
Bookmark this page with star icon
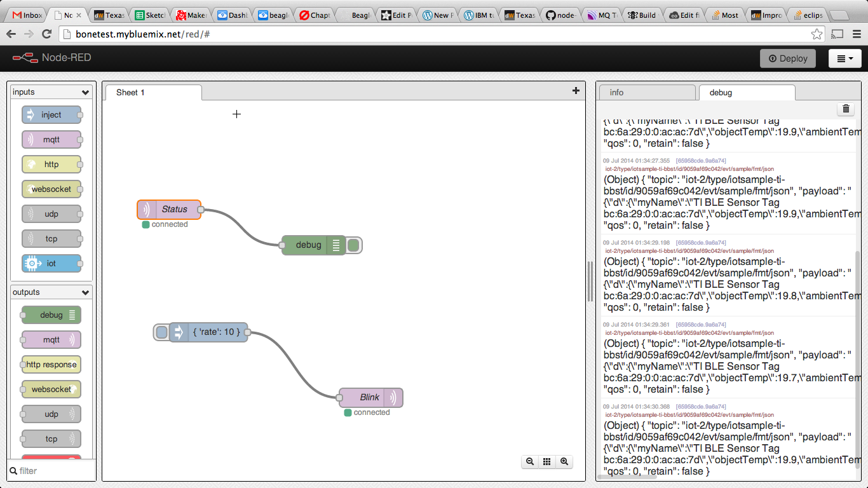(x=817, y=34)
